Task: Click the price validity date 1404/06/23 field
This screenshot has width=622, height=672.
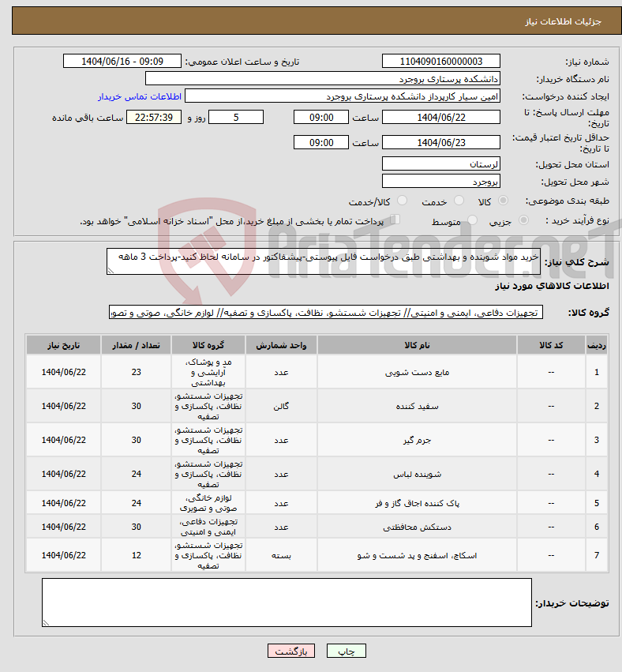Action: tap(440, 143)
